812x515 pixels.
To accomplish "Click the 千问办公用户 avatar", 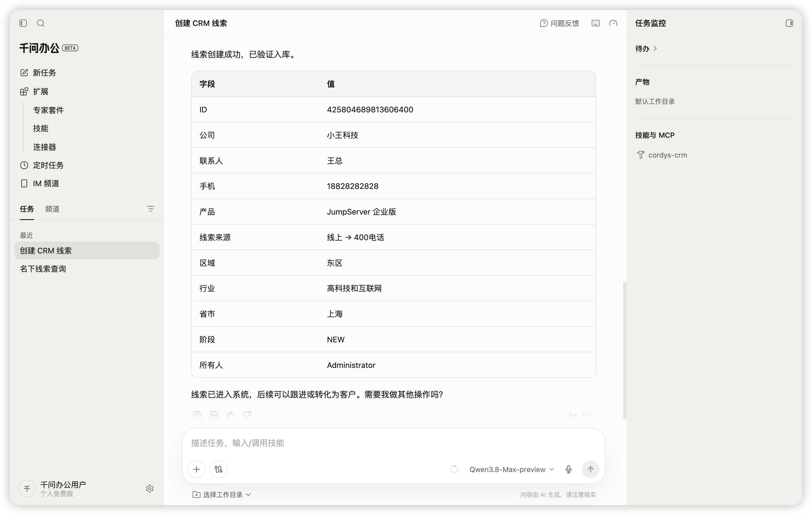I will click(x=27, y=489).
